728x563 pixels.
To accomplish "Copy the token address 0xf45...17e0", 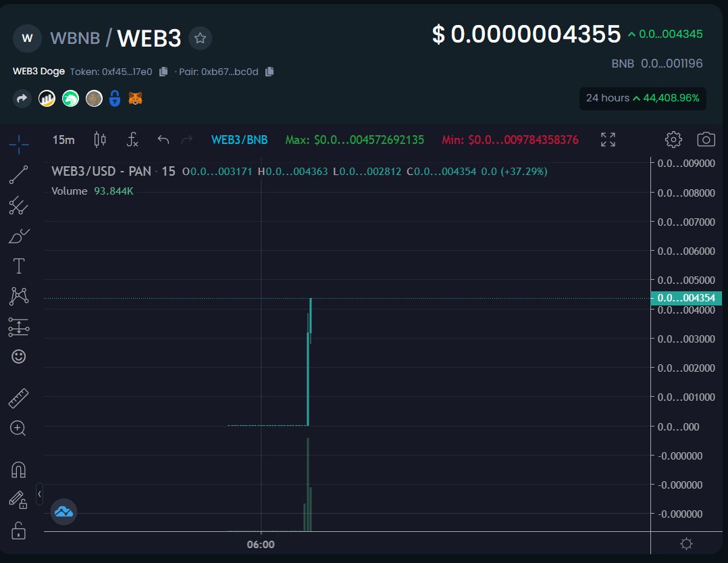I will click(163, 72).
